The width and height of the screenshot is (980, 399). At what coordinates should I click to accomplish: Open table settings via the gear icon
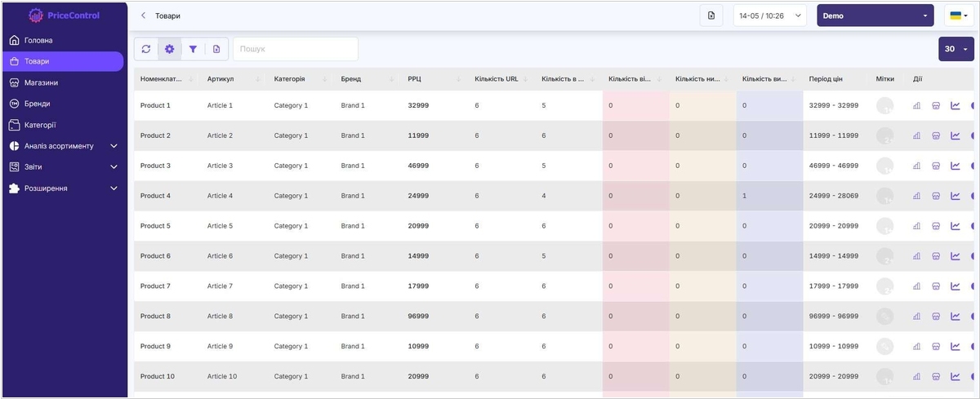(170, 49)
